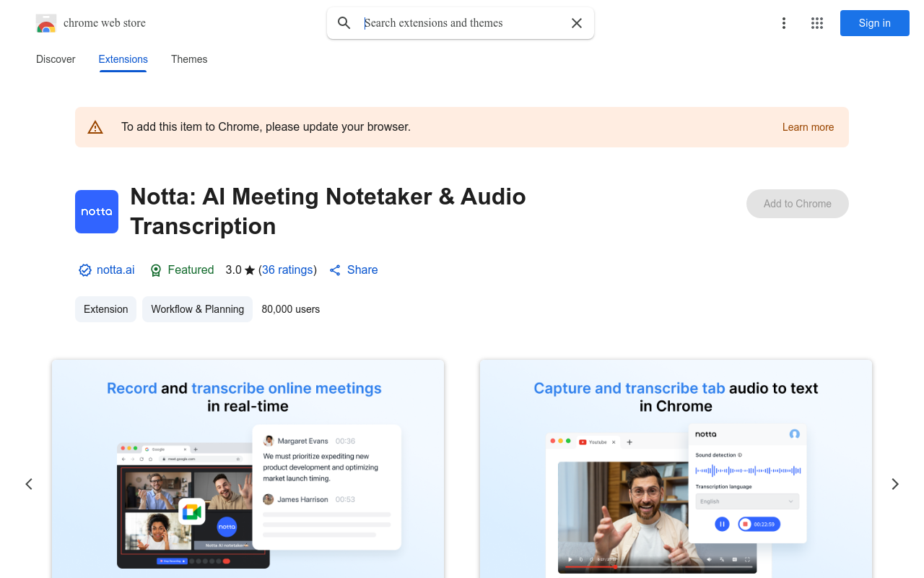The width and height of the screenshot is (924, 578).
Task: Click the 80,000 users text
Action: (x=291, y=309)
